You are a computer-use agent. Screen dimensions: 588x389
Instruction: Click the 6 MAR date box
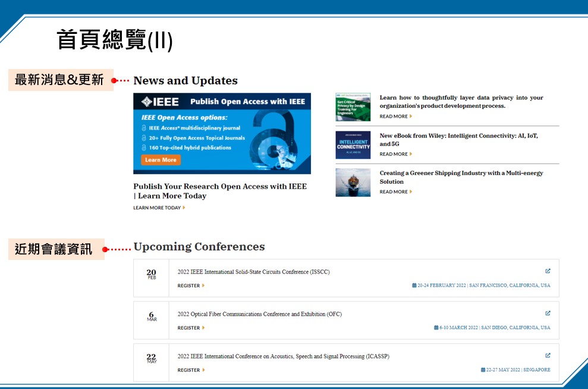tap(152, 321)
